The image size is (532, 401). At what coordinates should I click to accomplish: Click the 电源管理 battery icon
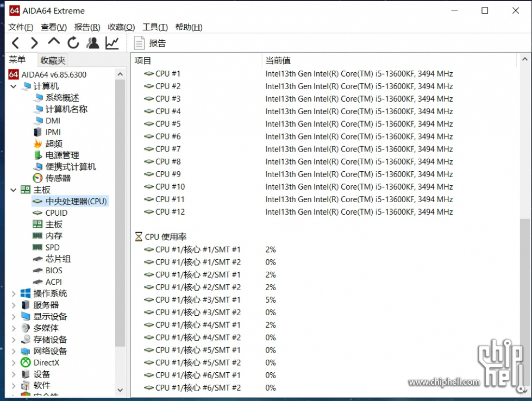tap(37, 155)
